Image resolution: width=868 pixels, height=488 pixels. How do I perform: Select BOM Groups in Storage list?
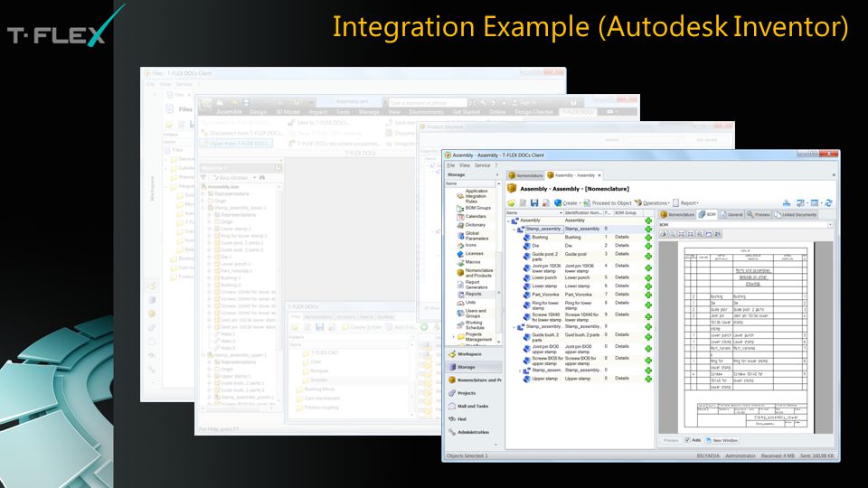(x=474, y=208)
